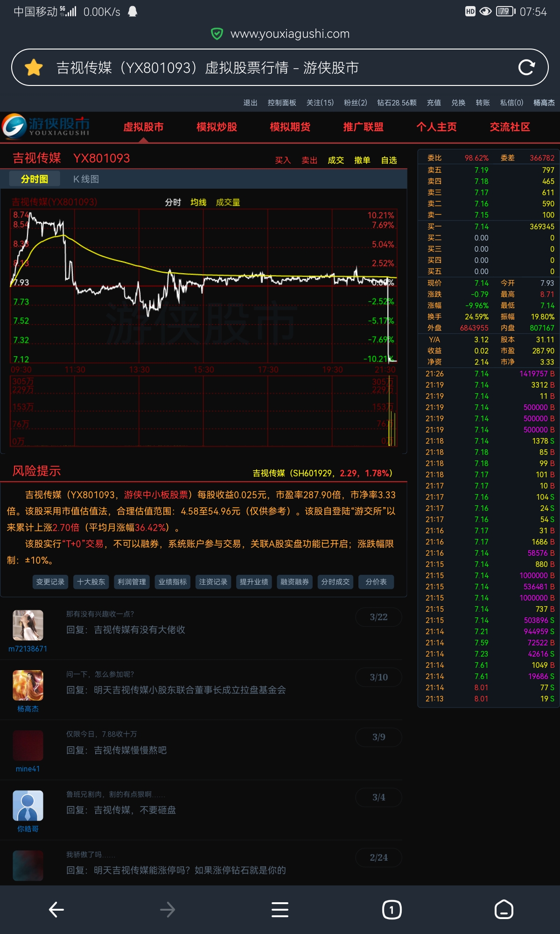The height and width of the screenshot is (934, 560).
Task: Click the 2/24 date badge
Action: (x=378, y=857)
